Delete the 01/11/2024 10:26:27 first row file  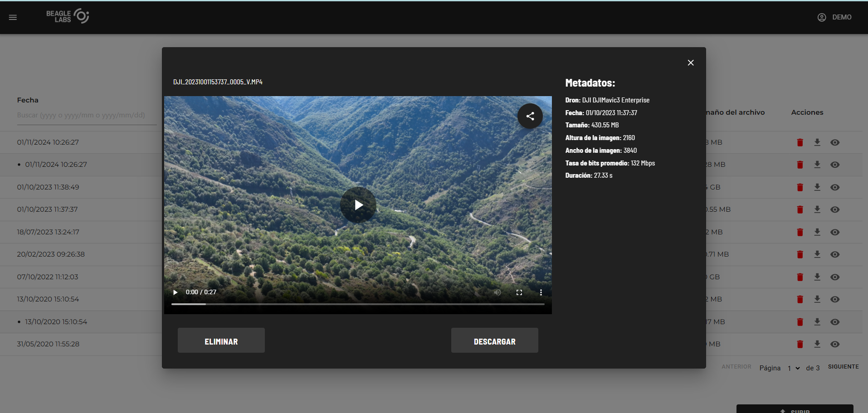[x=800, y=142]
